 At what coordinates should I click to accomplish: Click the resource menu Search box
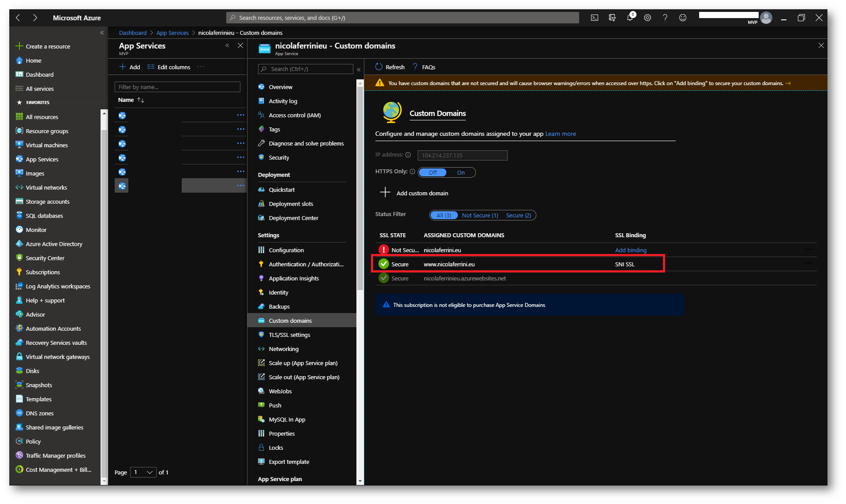point(305,69)
